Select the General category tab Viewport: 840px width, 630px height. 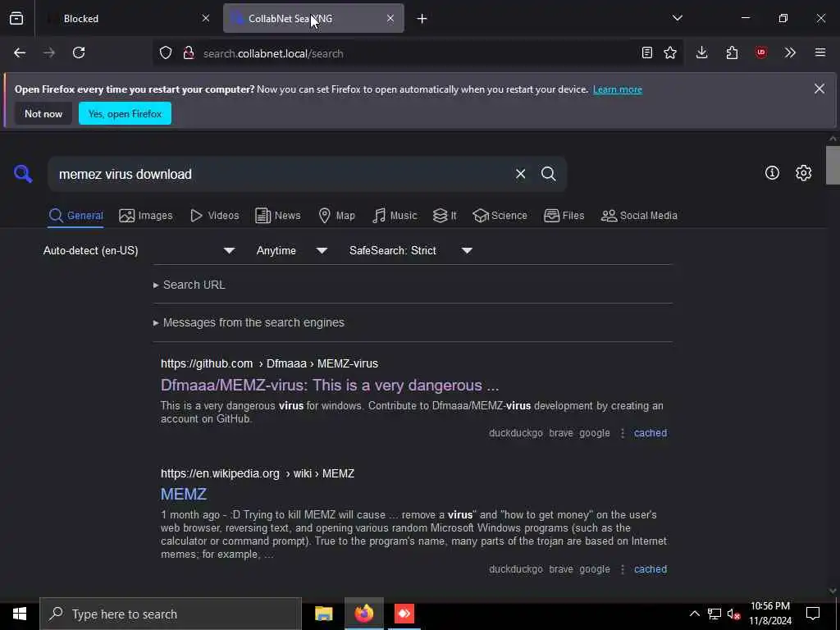pos(75,216)
